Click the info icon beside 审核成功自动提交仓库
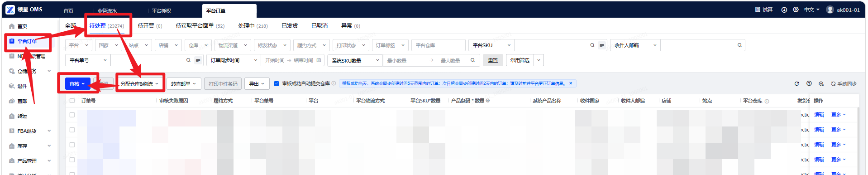This screenshot has height=175, width=868. (x=334, y=83)
